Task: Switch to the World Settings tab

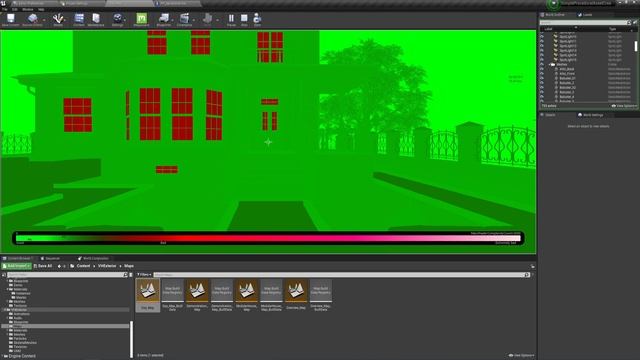Action: point(590,115)
